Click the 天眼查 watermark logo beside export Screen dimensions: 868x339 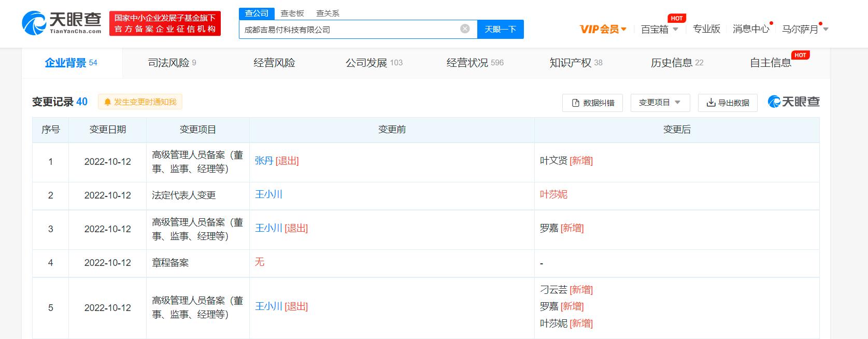point(793,102)
